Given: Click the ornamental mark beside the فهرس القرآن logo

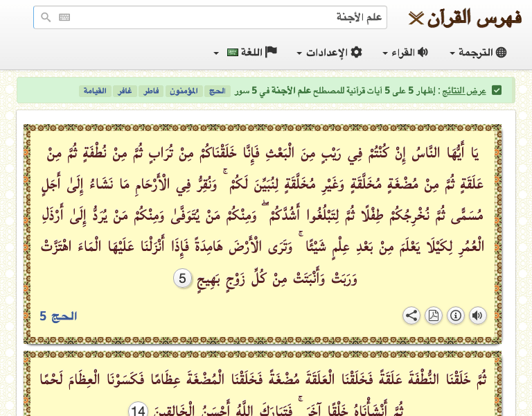Looking at the screenshot, I should (x=416, y=18).
